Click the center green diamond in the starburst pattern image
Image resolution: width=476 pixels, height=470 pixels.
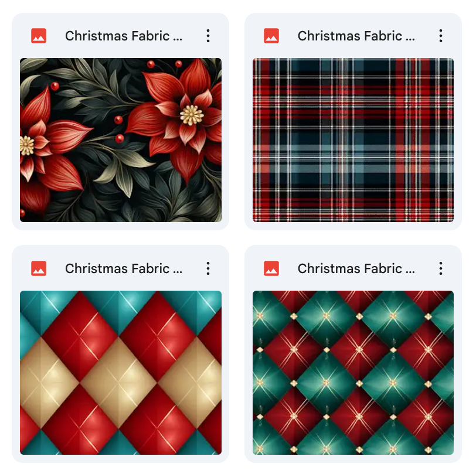pos(327,382)
